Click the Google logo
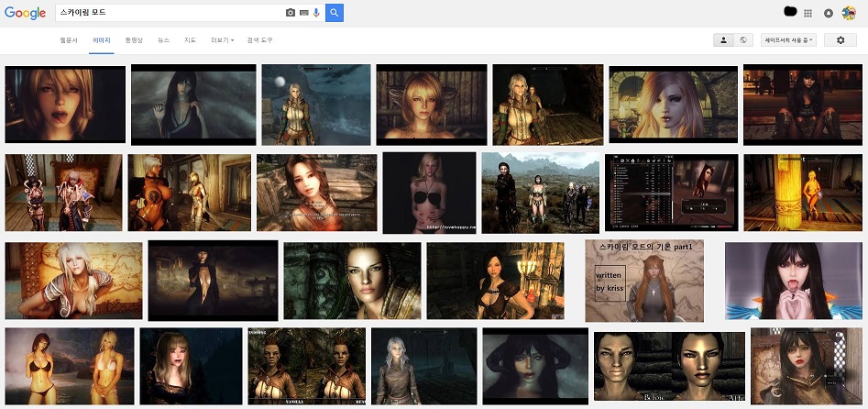Screen dimensions: 868x409 pyautogui.click(x=25, y=14)
